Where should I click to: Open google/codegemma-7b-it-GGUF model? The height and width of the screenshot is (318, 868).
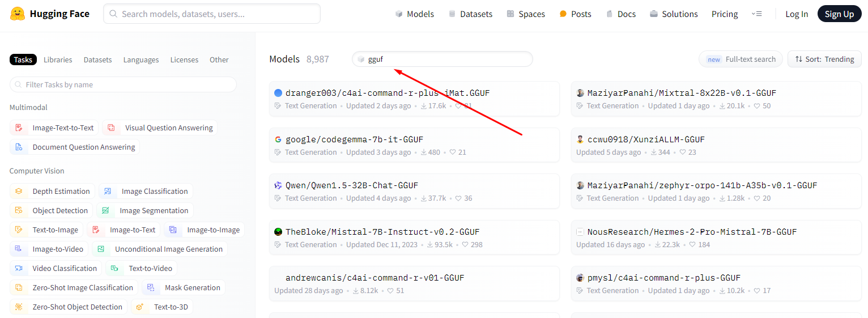click(x=414, y=145)
